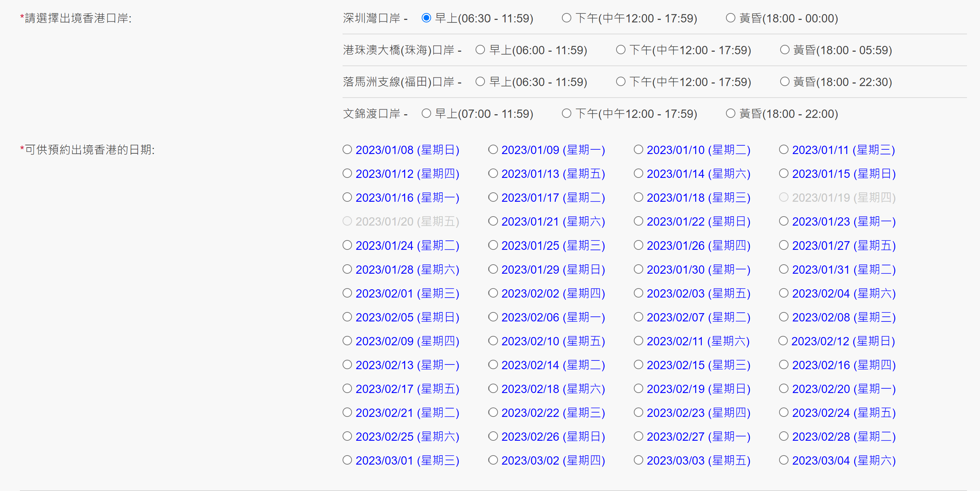Select date 2023/01/09 (星期一)

(493, 150)
